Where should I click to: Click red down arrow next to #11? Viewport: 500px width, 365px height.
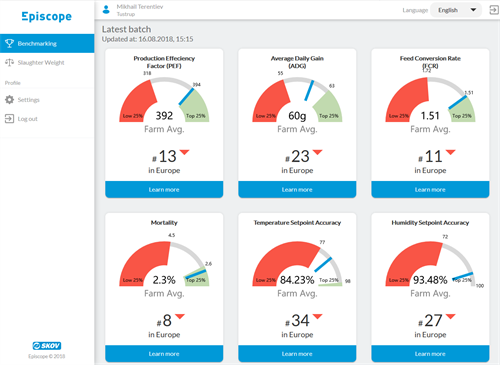(451, 152)
